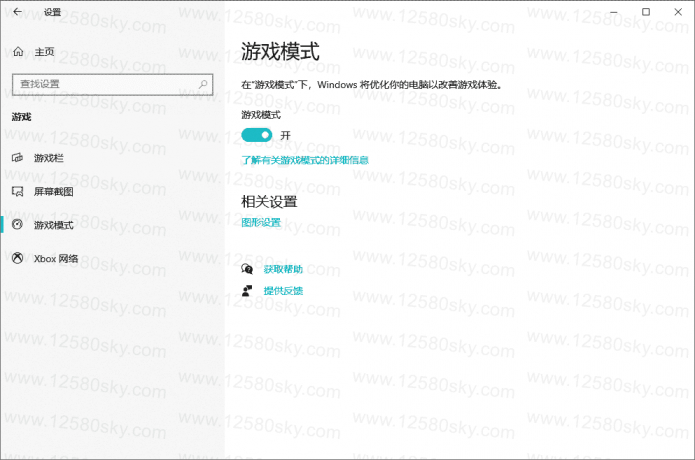The image size is (695, 460).
Task: Click the search magnifier icon
Action: coord(203,84)
